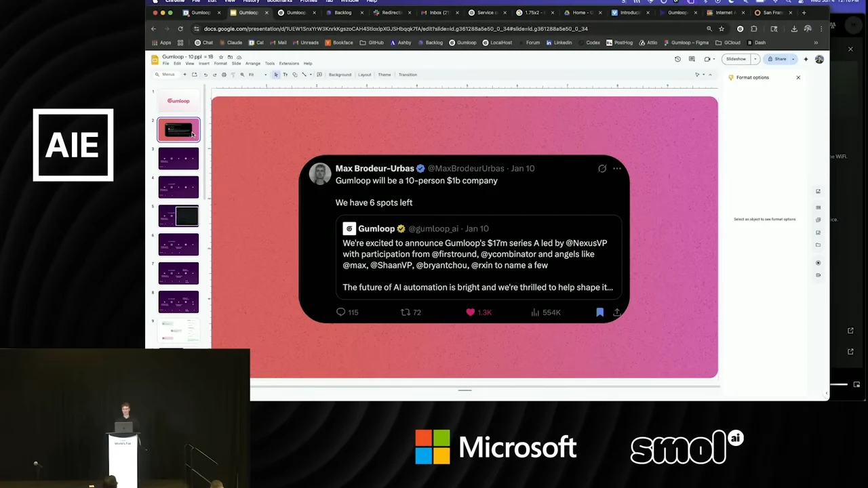The height and width of the screenshot is (488, 868).
Task: Open Google Slides home logo
Action: point(155,60)
